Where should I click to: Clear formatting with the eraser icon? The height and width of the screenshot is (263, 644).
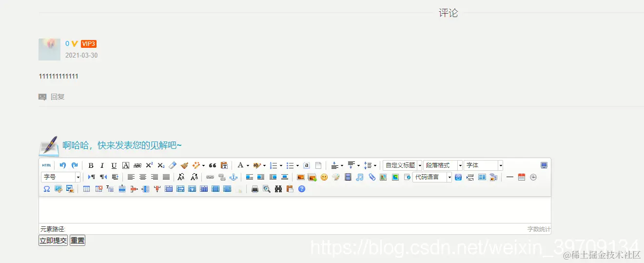[x=173, y=165]
